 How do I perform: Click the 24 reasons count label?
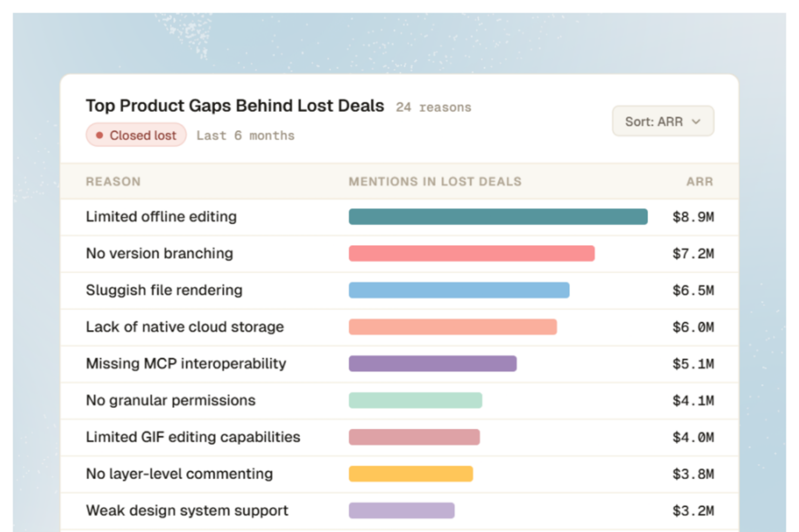coord(434,107)
